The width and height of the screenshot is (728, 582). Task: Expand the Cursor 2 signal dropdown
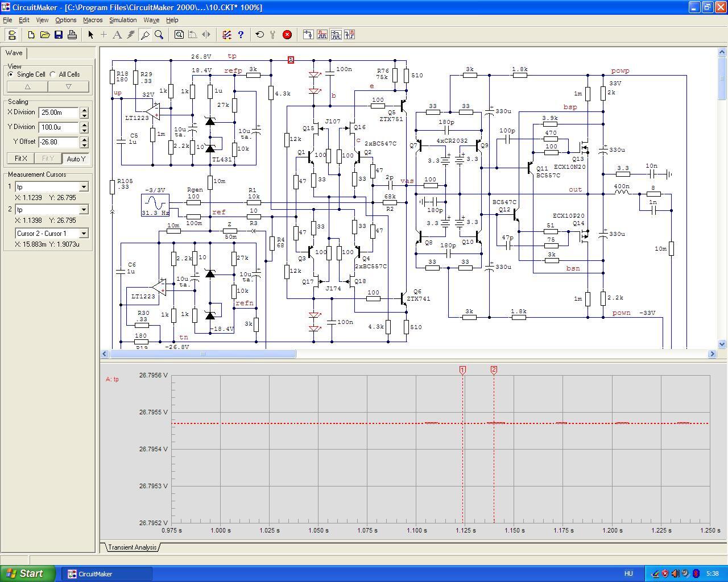coord(84,210)
